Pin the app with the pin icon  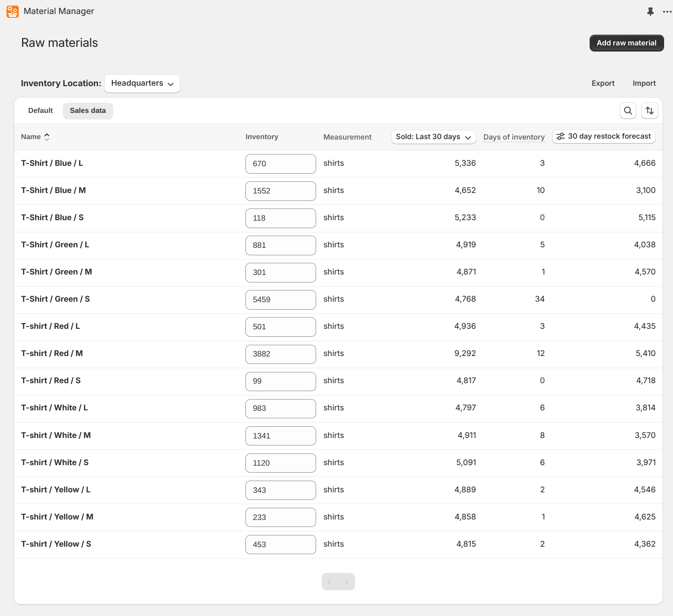pos(650,12)
